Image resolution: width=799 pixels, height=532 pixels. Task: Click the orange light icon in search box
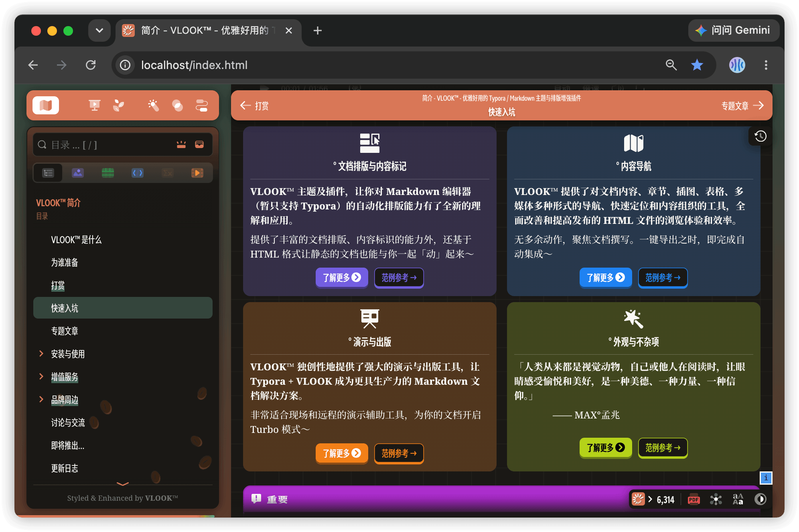[x=181, y=144]
